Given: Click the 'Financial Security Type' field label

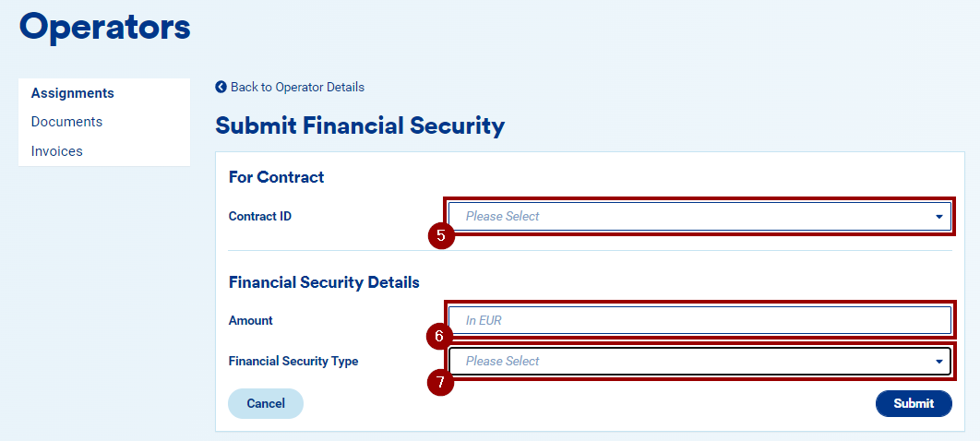Looking at the screenshot, I should coord(293,361).
